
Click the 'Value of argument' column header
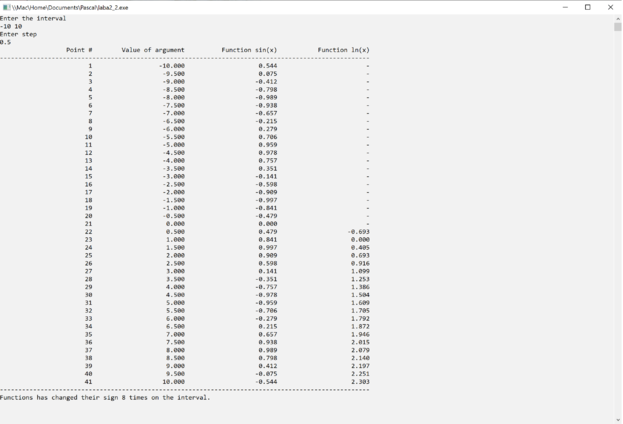pos(153,50)
